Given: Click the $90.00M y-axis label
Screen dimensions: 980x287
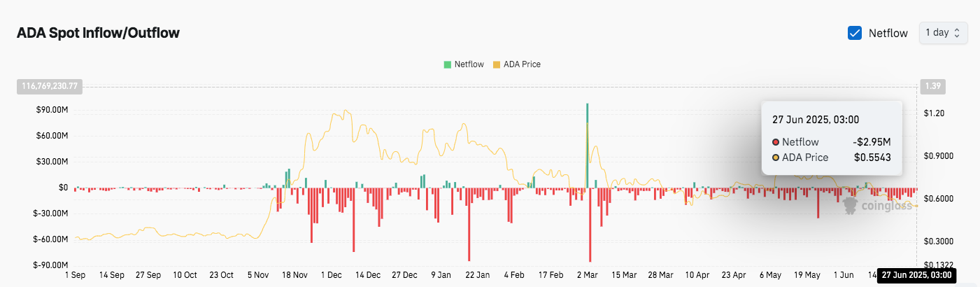Looking at the screenshot, I should [x=53, y=109].
